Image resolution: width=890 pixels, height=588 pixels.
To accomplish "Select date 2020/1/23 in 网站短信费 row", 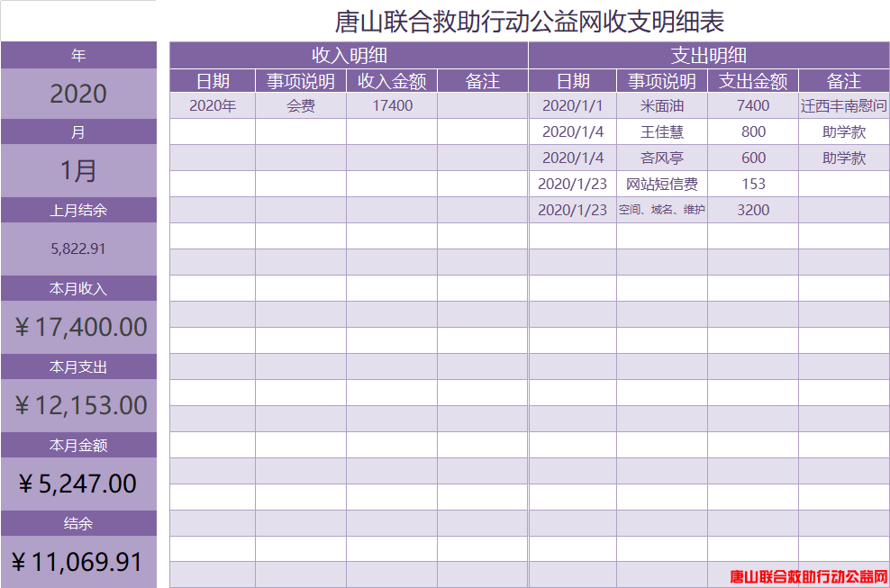I will click(573, 184).
